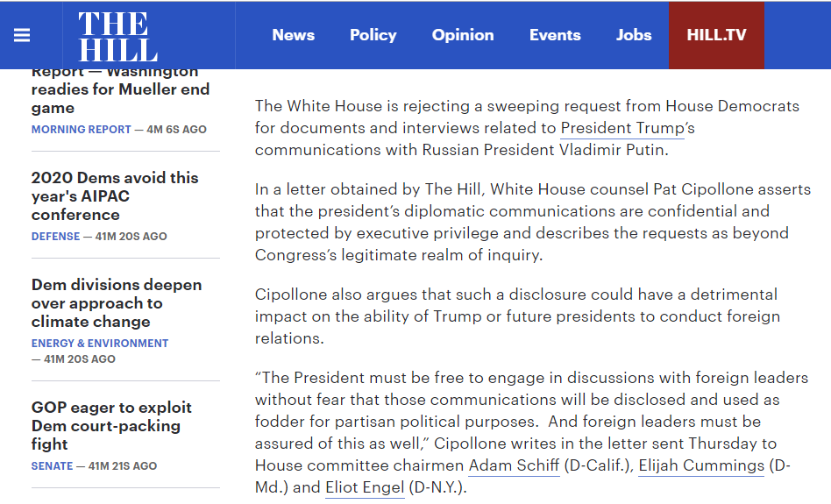Read 2020 Dems avoid AIPAC conference story
The height and width of the screenshot is (504, 831).
point(115,196)
